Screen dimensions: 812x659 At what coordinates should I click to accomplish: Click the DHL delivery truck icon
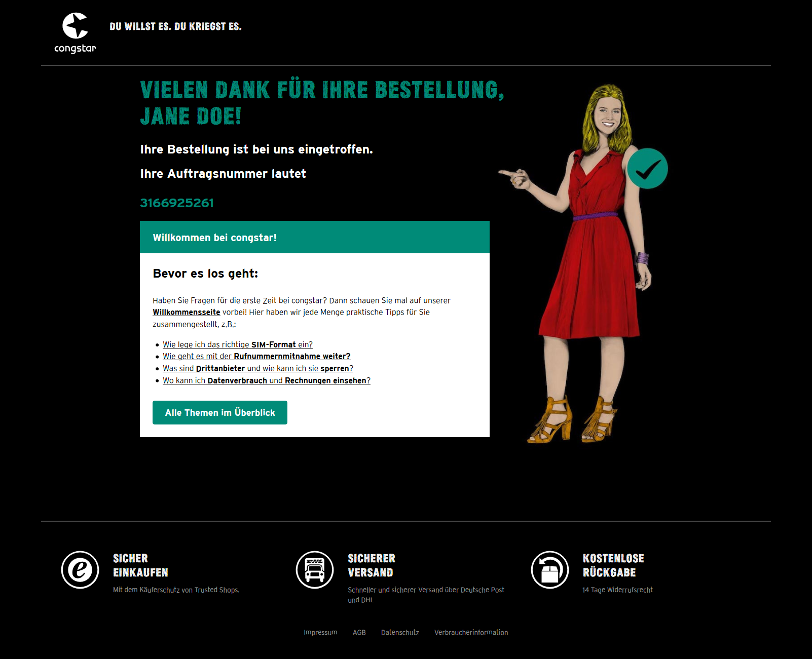click(x=315, y=570)
